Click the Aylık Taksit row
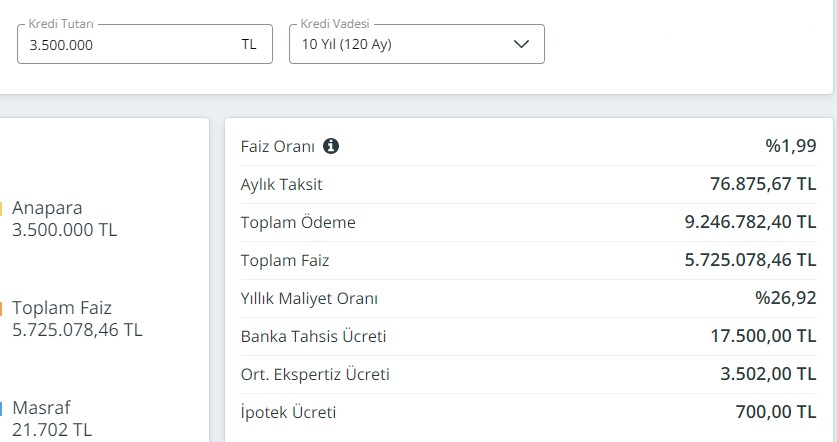 coord(528,184)
